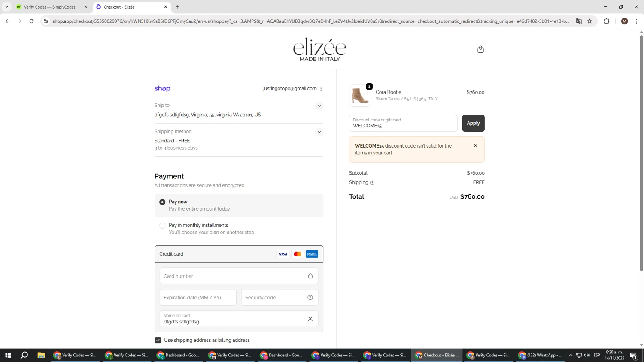Bookmark this page with star icon
This screenshot has width=644, height=362.
click(x=590, y=21)
